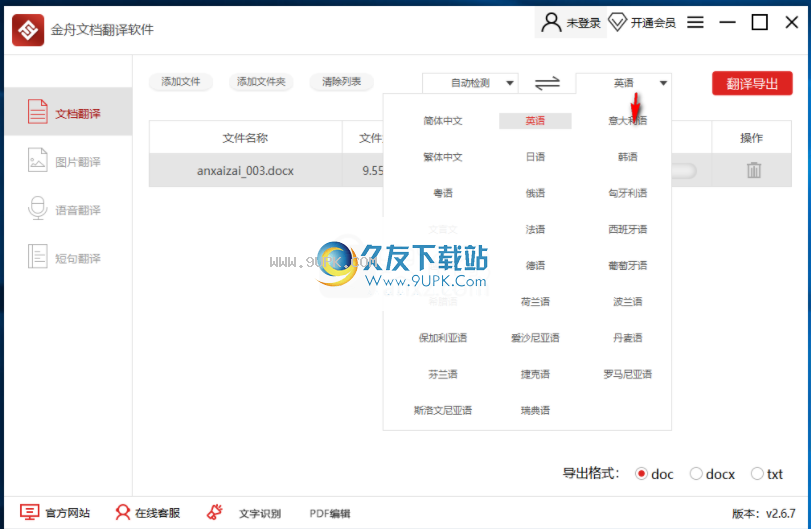Click the 官方网站 monitor icon
The width and height of the screenshot is (811, 529).
(29, 512)
